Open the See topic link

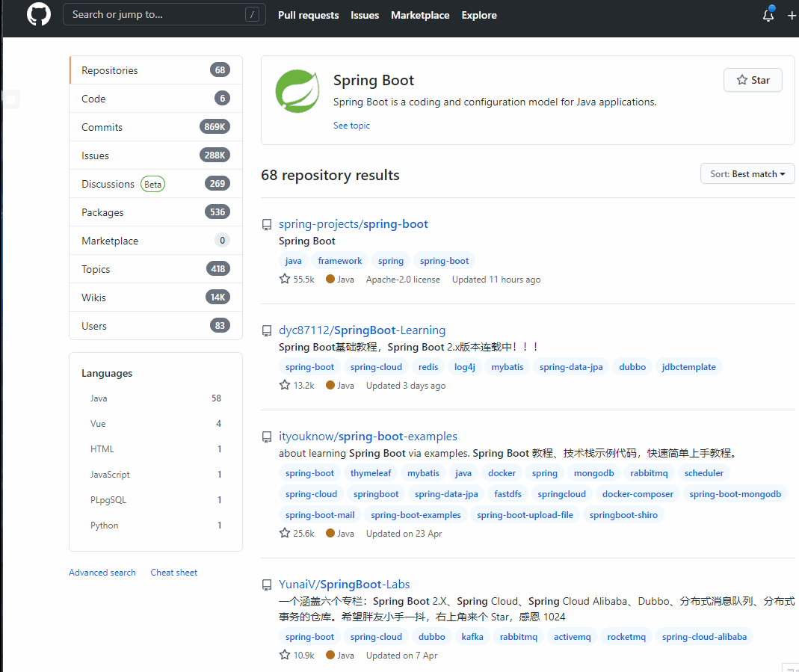coord(351,126)
